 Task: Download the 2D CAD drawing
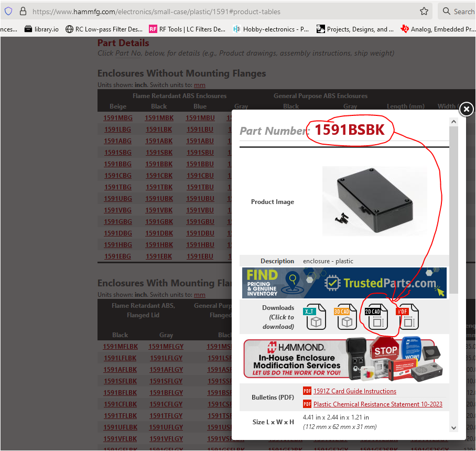click(377, 317)
